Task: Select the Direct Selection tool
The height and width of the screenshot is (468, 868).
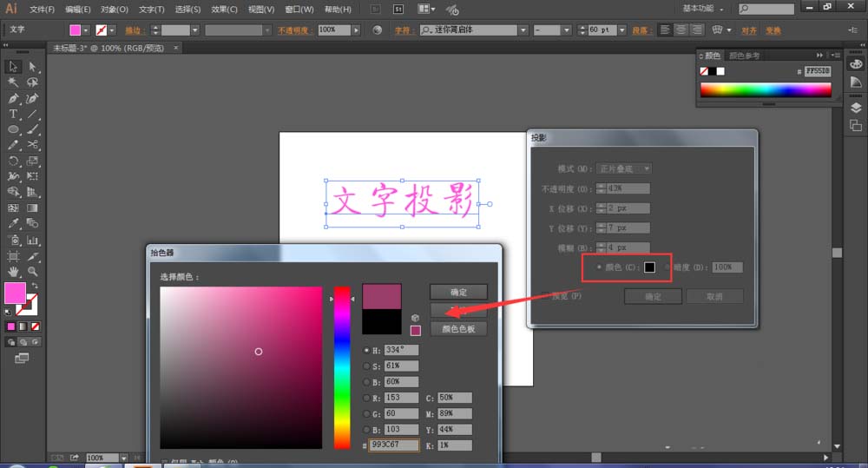Action: pos(32,67)
